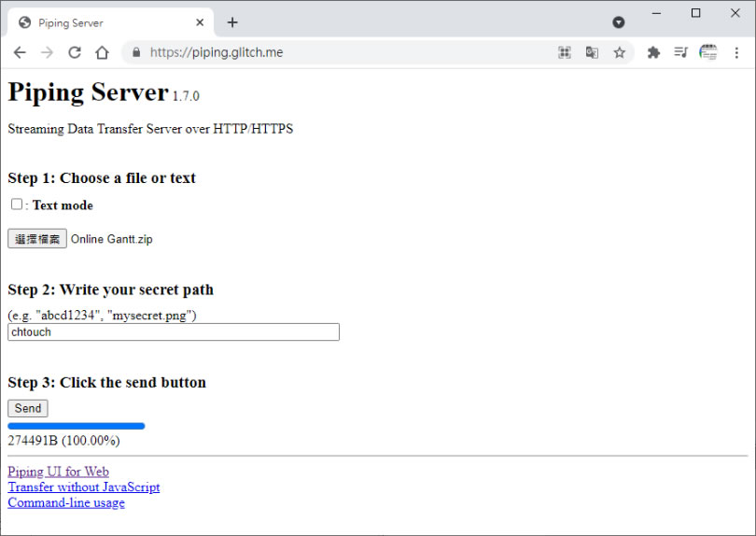Close the browser window
756x536 pixels.
pyautogui.click(x=735, y=13)
